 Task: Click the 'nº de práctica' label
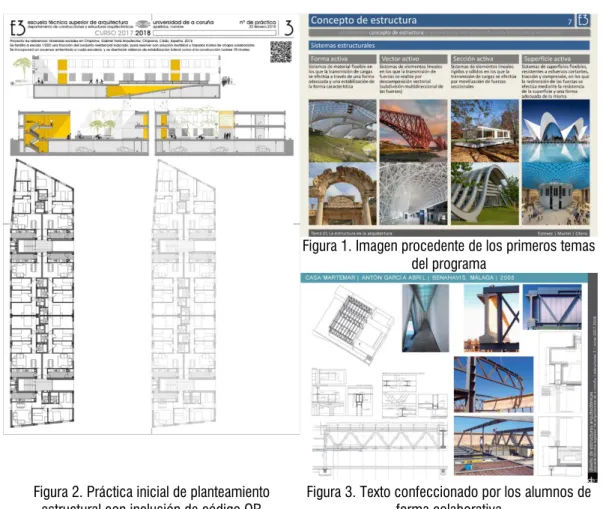click(x=257, y=22)
